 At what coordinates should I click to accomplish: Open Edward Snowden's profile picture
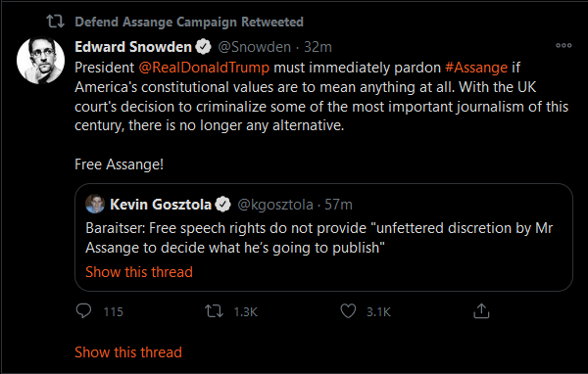(40, 60)
